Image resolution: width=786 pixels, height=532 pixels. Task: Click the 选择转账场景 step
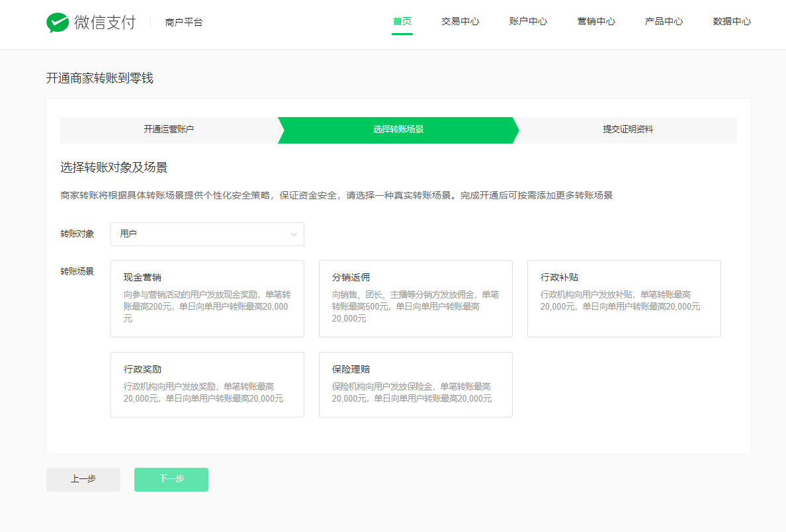click(398, 130)
